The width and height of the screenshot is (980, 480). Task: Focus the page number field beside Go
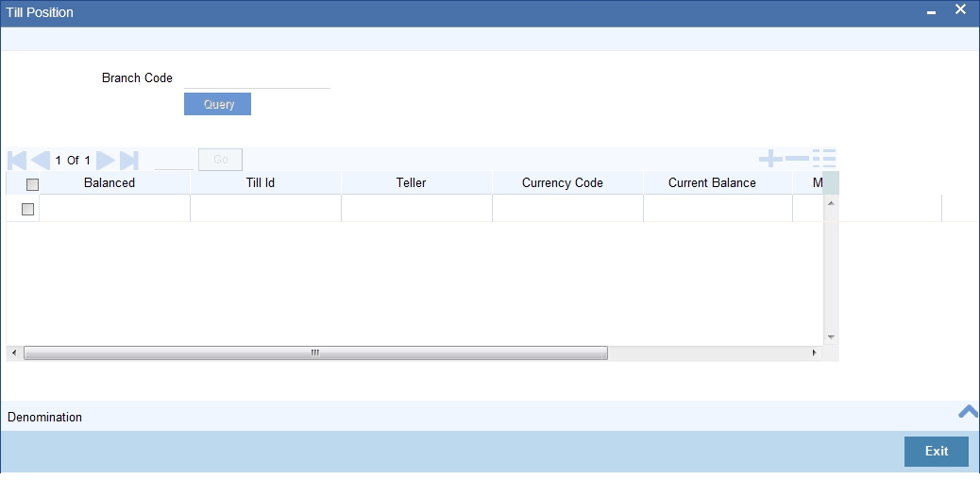click(175, 161)
